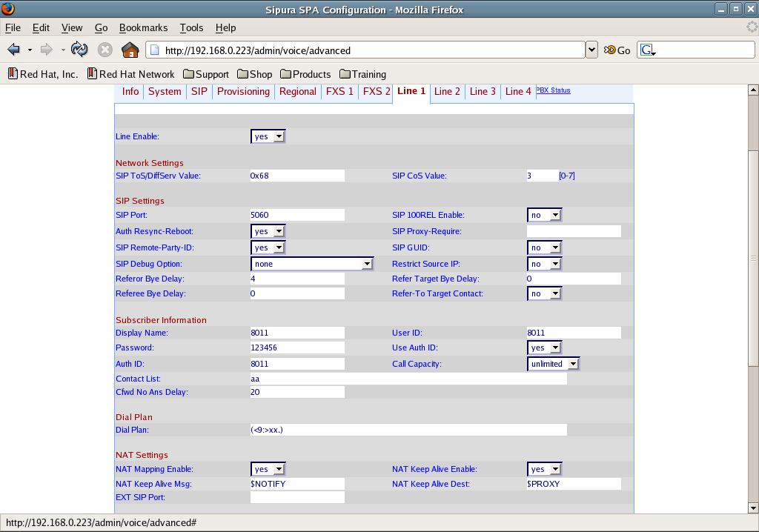Click the Stop loading icon
Viewport: 759px width, 532px height.
coord(105,50)
